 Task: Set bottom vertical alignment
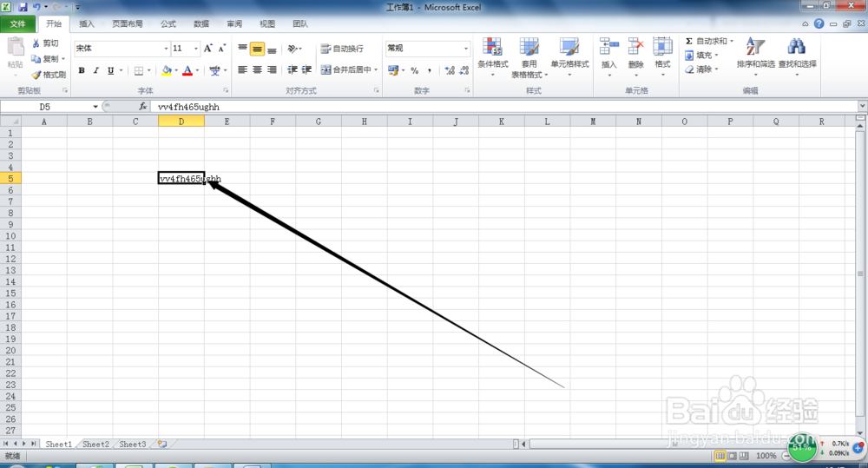272,49
